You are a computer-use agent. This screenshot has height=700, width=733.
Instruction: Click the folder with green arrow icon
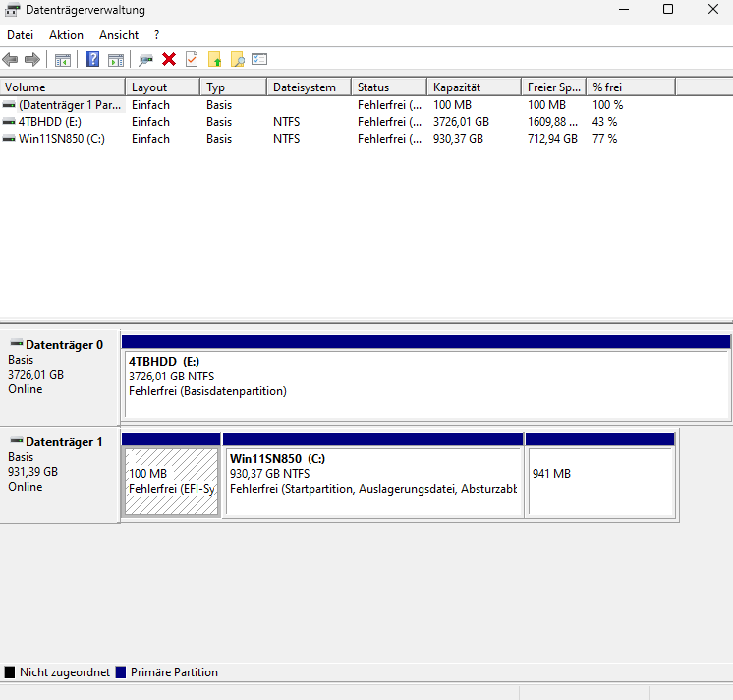point(214,59)
